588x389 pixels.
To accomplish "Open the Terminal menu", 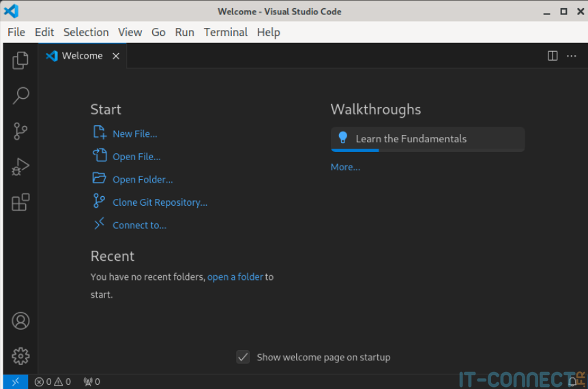I will tap(226, 32).
